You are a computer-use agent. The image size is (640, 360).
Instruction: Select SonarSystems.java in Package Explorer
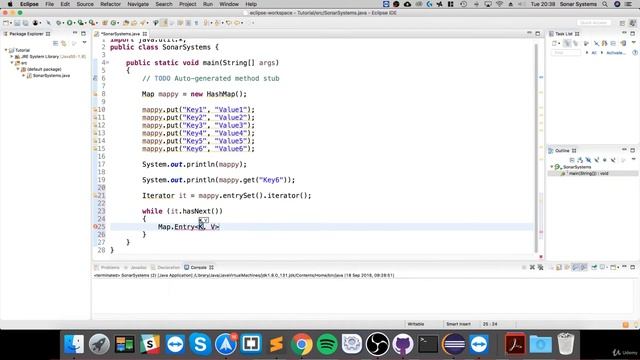[51, 76]
